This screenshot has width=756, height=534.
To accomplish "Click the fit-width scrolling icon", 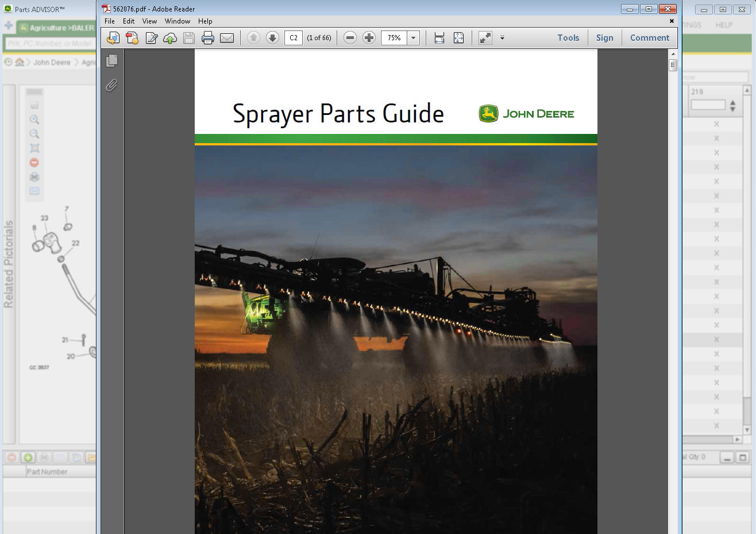I will 439,38.
